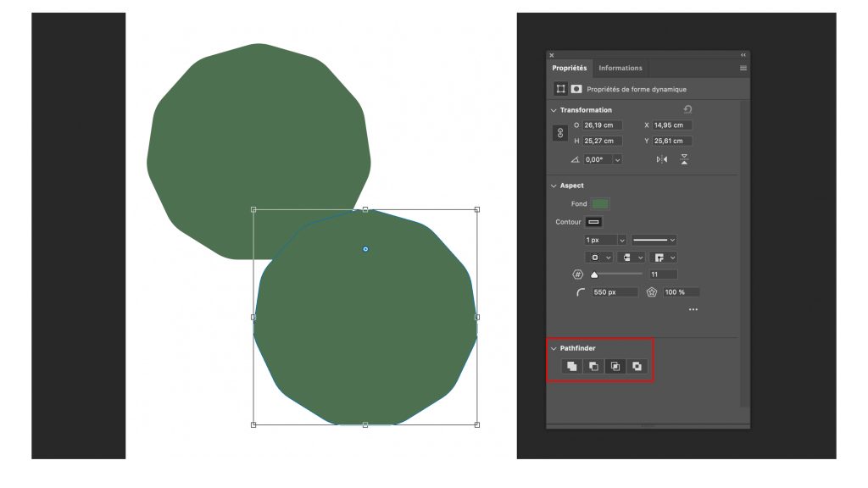
Task: Click the Exclude overlapping shapes Pathfinder icon
Action: 637,366
